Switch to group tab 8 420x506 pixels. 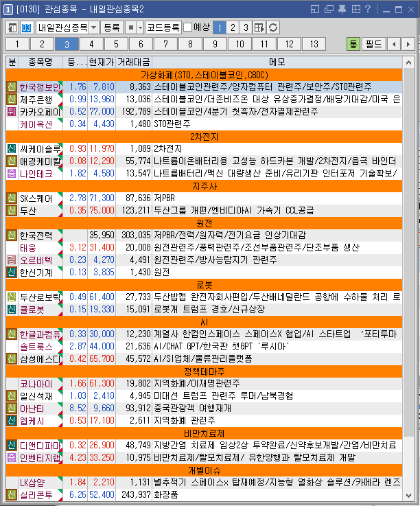point(190,44)
